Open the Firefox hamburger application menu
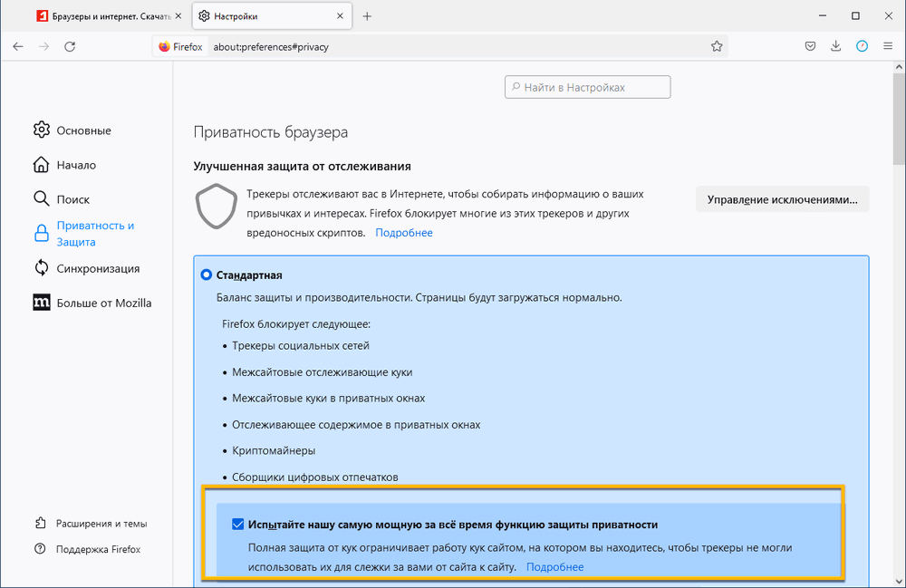Screen dimensions: 906x588 pos(887,46)
